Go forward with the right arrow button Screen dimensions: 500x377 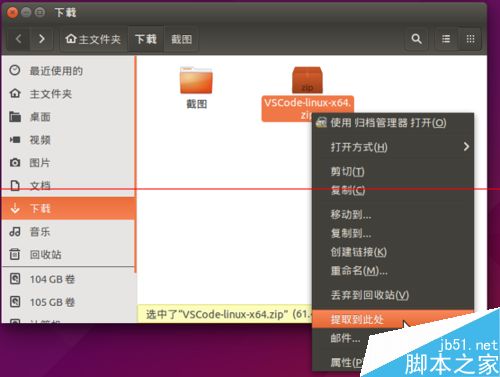(x=41, y=39)
